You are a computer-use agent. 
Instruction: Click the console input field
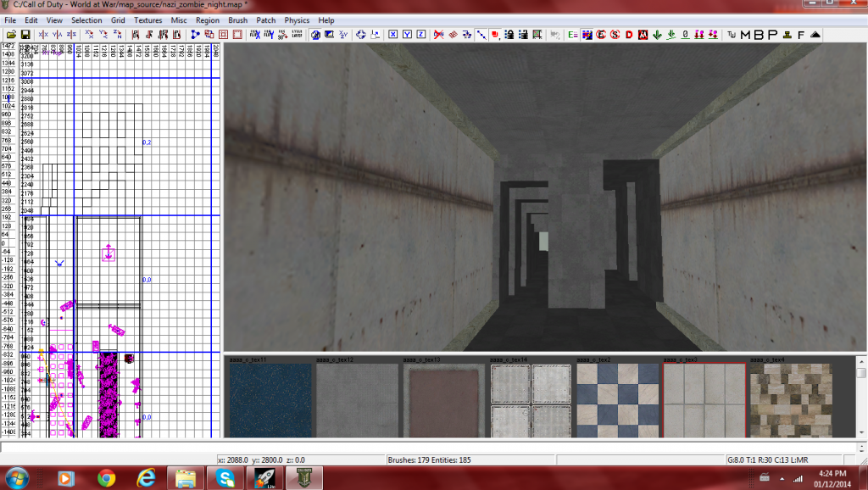pyautogui.click(x=428, y=448)
